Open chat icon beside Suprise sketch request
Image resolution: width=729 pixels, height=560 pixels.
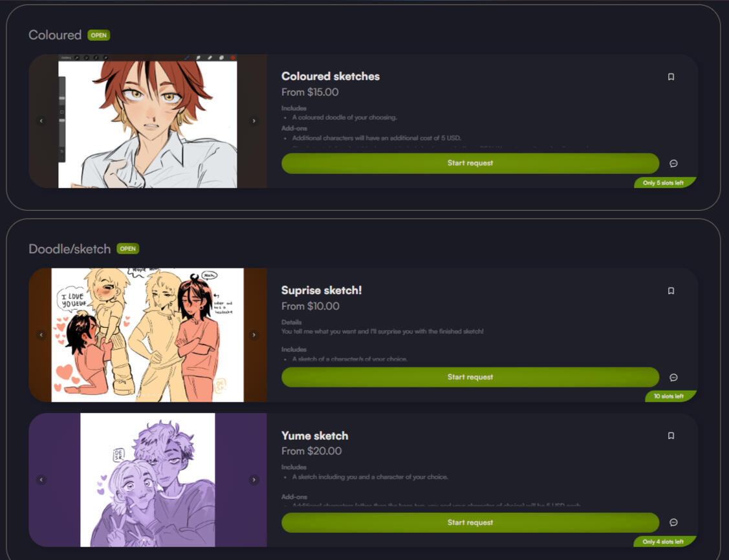pos(673,378)
